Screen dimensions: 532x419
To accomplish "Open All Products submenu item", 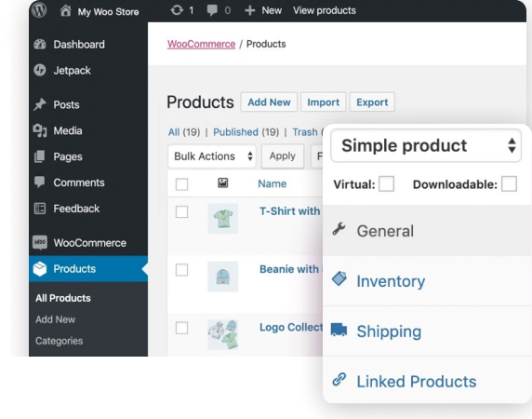I will coord(63,298).
